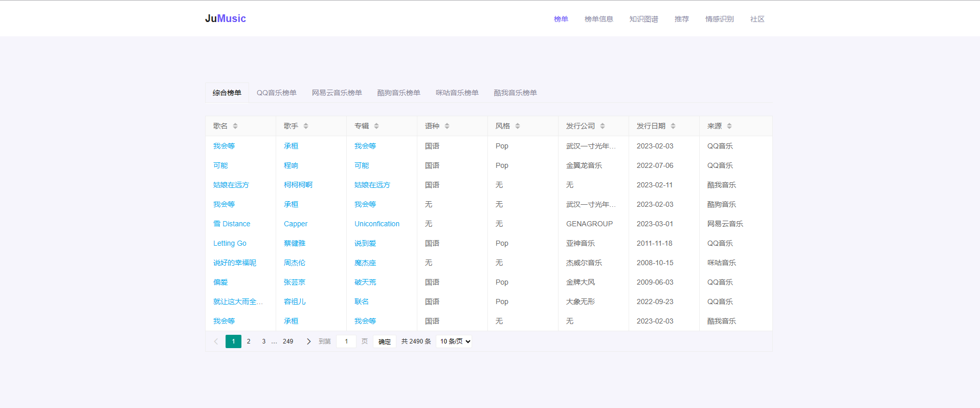The width and height of the screenshot is (980, 408).
Task: Go to page 2
Action: [249, 341]
